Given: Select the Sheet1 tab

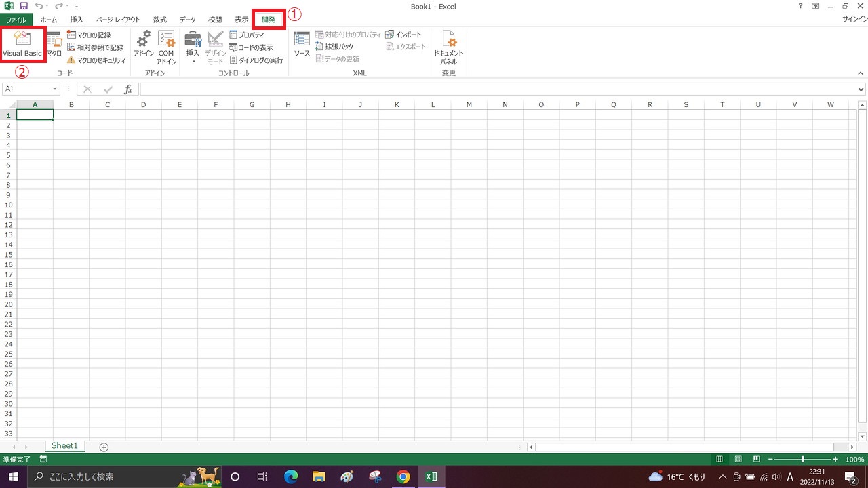Looking at the screenshot, I should [x=65, y=446].
